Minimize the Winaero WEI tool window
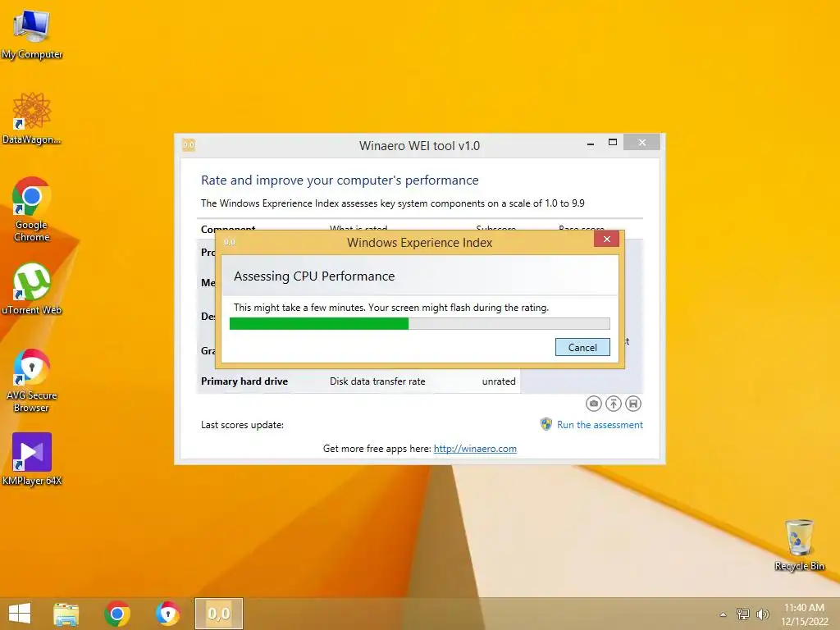The image size is (840, 630). tap(591, 143)
